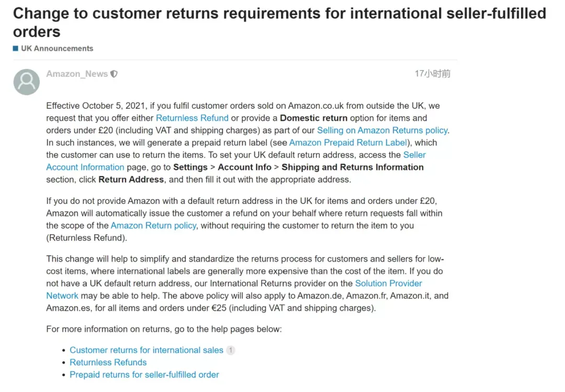Click the Amazon_News user avatar icon

pos(27,82)
